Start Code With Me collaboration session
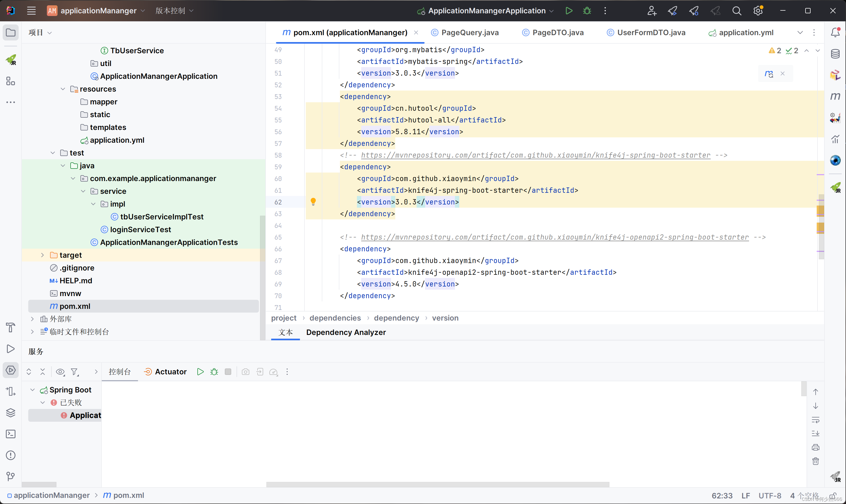846x504 pixels. click(x=652, y=11)
